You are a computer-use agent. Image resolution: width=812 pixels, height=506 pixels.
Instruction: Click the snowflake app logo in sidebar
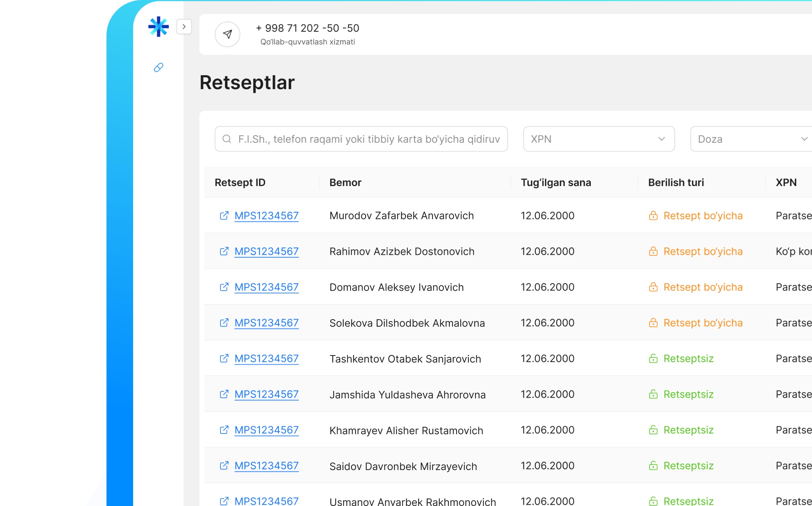pyautogui.click(x=158, y=27)
